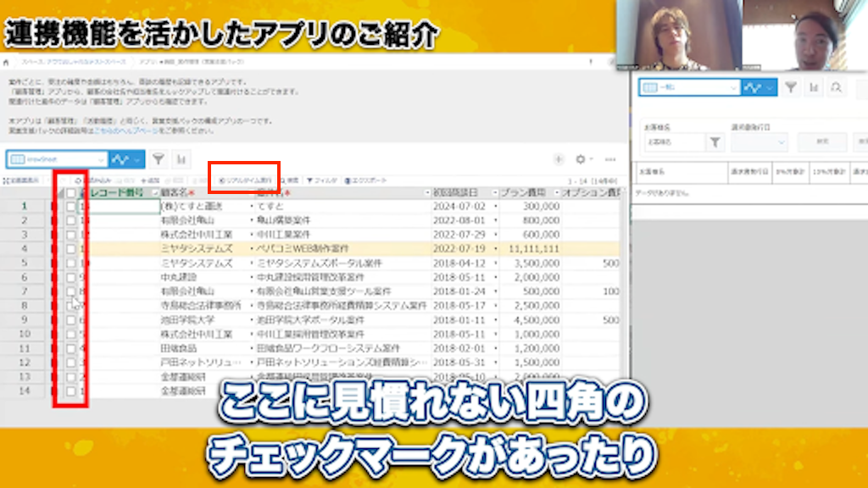Expand the graph arrow in right window toolbar
868x488 pixels.
pyautogui.click(x=770, y=87)
